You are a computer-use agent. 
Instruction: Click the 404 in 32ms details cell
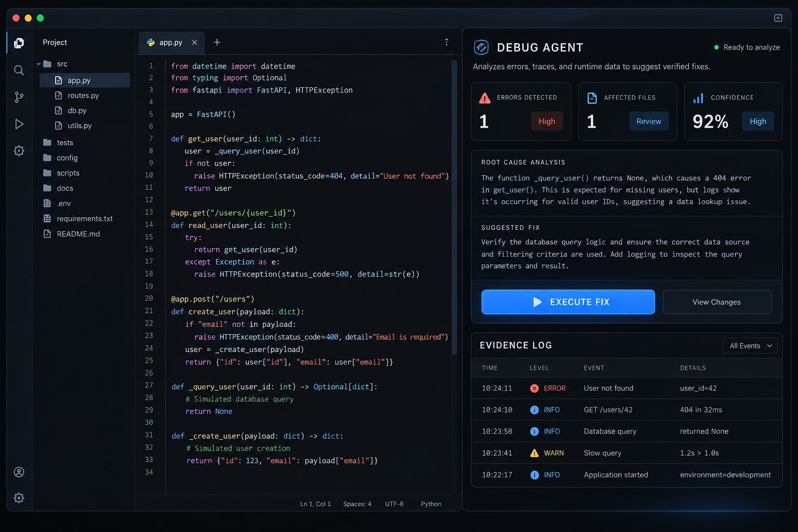[701, 410]
